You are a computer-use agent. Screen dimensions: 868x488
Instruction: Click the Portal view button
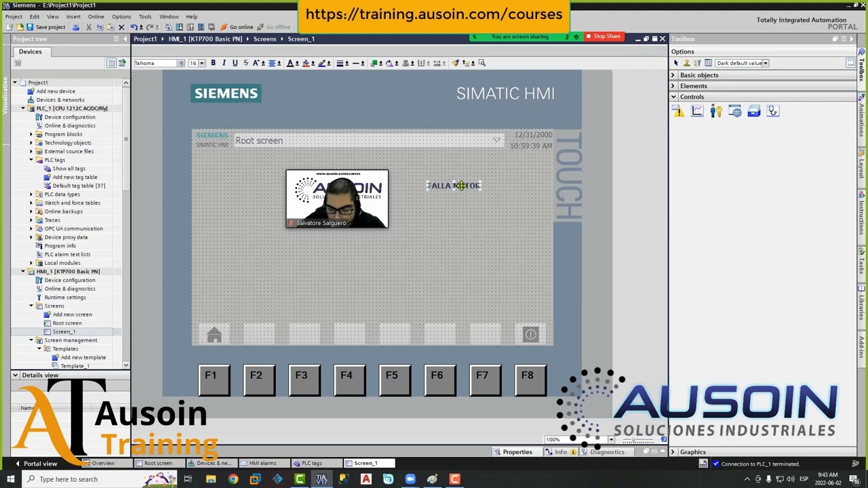click(35, 464)
